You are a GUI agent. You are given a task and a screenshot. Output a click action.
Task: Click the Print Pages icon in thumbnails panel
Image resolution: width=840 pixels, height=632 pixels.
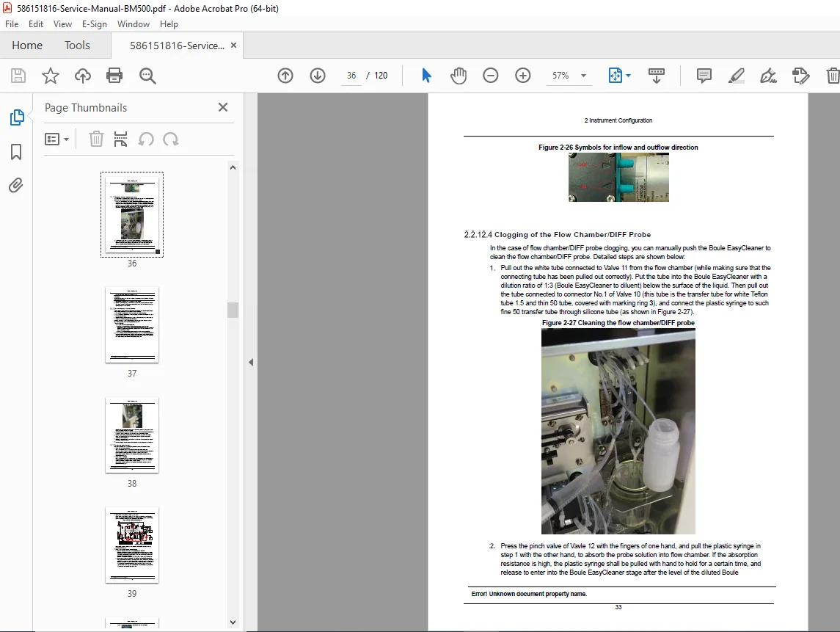(120, 139)
